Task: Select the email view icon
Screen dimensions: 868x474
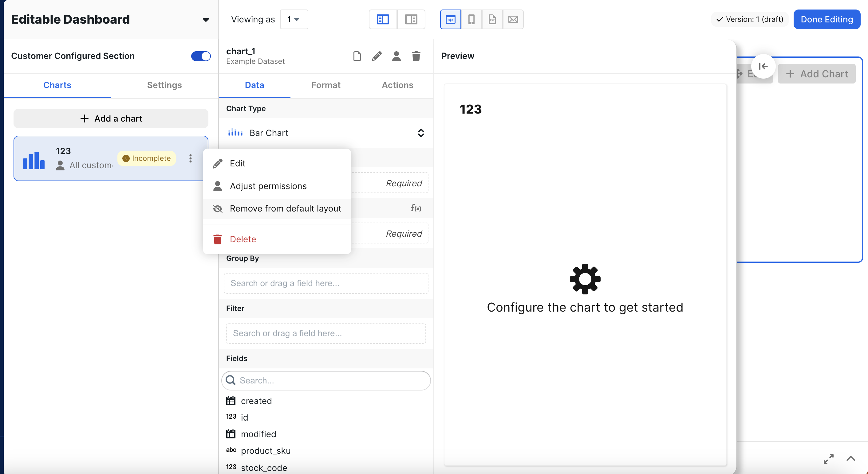Action: pos(513,20)
